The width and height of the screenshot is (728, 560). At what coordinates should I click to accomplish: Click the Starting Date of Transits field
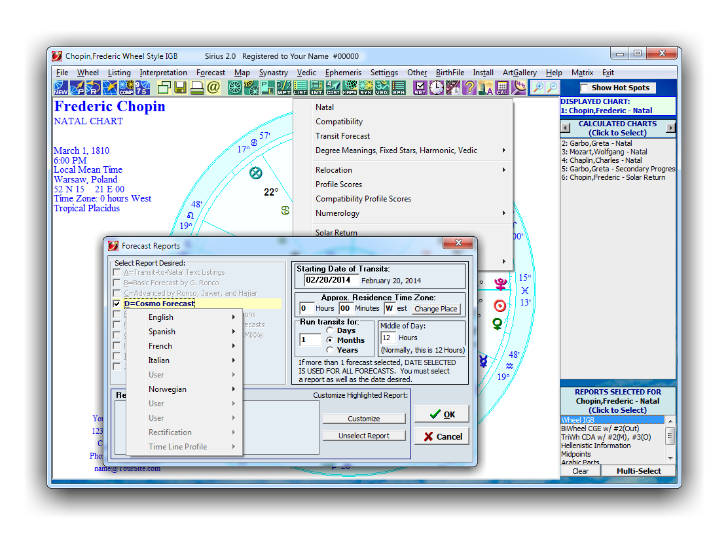(331, 280)
